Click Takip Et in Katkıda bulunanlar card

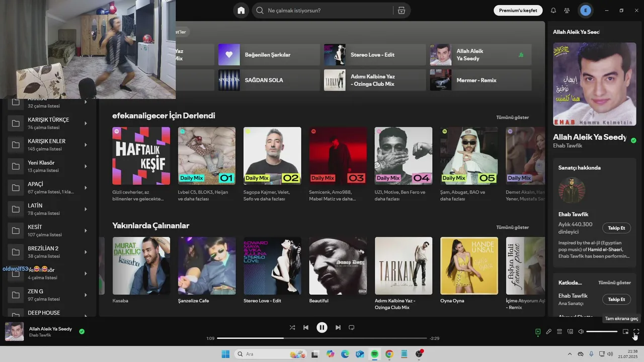(616, 299)
